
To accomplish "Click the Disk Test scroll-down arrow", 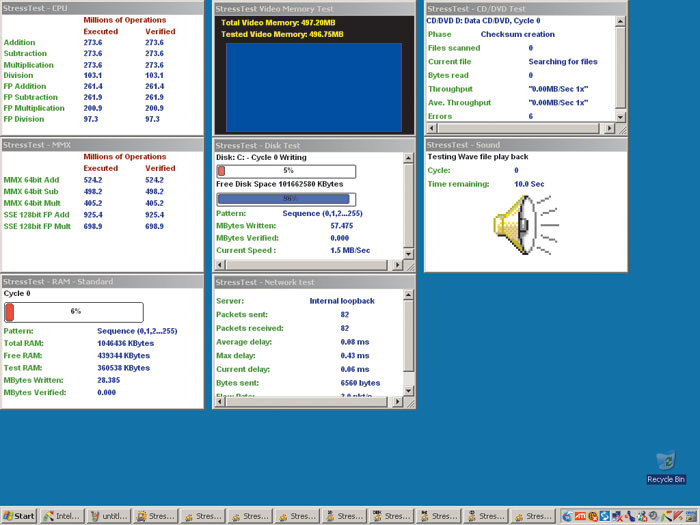I will [x=408, y=254].
